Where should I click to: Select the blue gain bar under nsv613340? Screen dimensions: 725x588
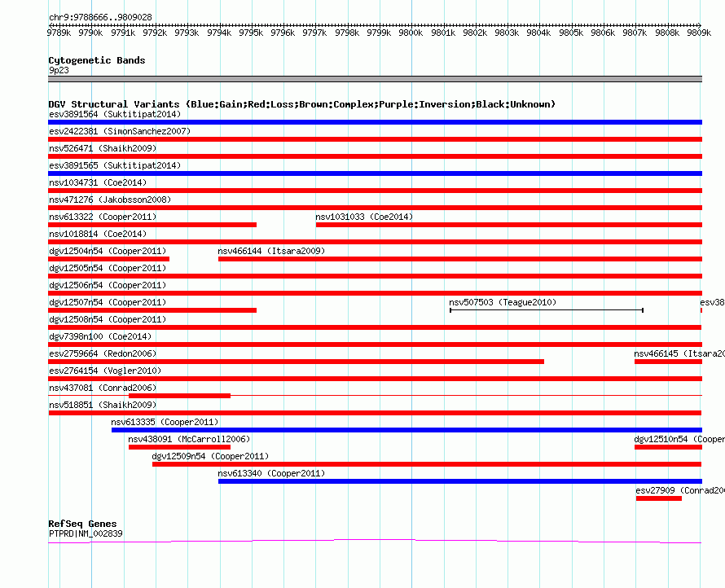(460, 481)
